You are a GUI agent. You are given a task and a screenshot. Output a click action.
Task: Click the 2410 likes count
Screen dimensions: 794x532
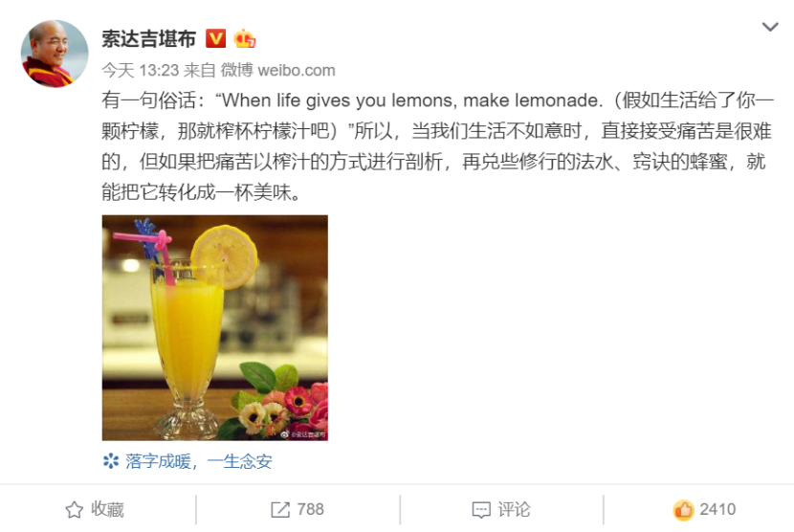[717, 509]
